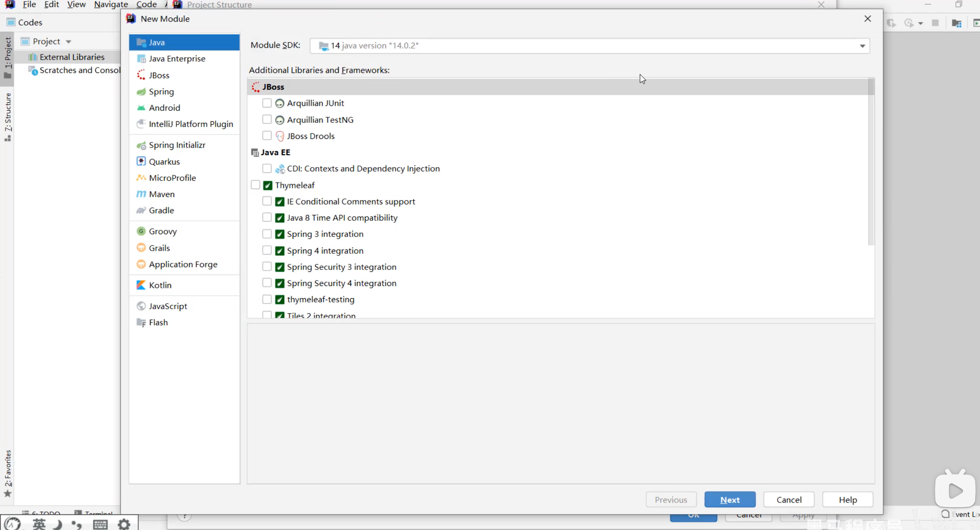Choose Maven in module type list
980x530 pixels.
161,194
